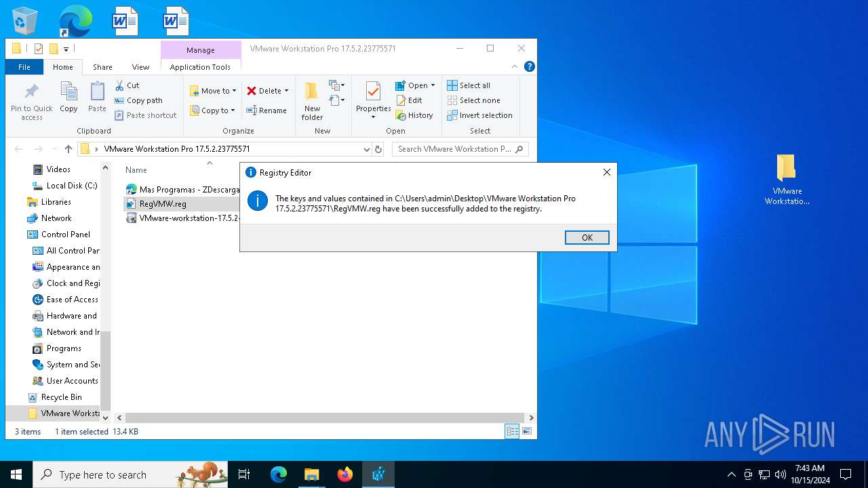
Task: Switch to the Share ribbon tab
Action: point(102,67)
